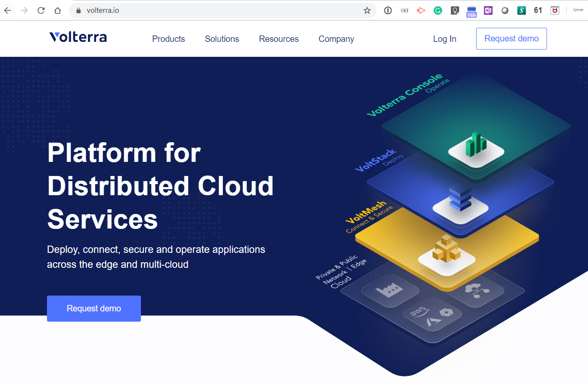
Task: Open the Resources menu
Action: 279,39
